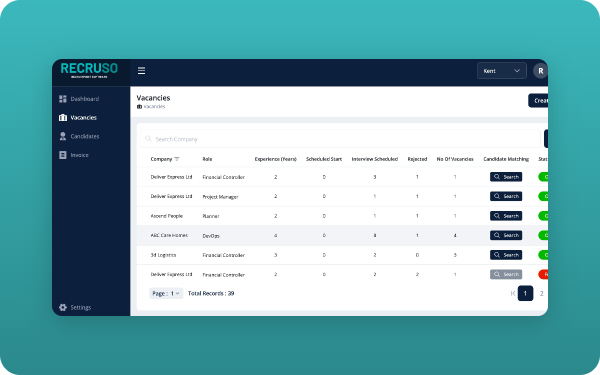Click green status badge for ABC Care Homes
Image resolution: width=600 pixels, height=375 pixels.
543,235
